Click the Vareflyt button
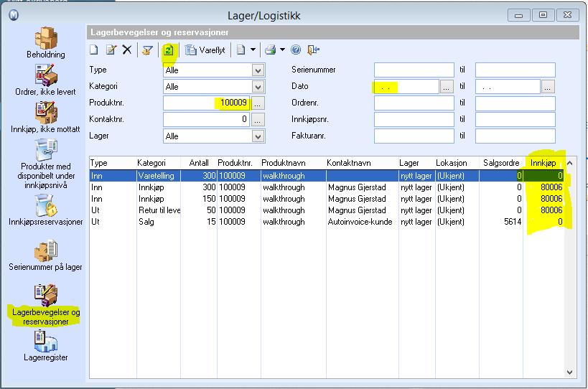 pyautogui.click(x=205, y=50)
